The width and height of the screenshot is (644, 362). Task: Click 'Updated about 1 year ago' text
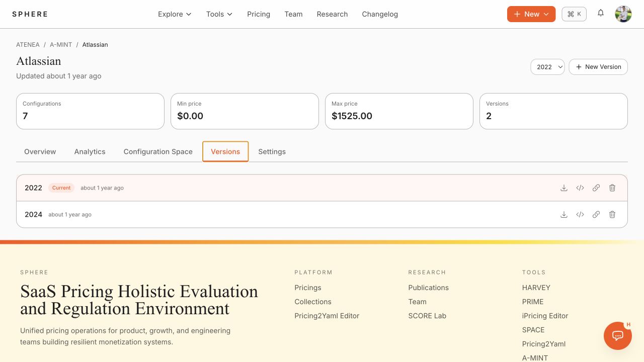(x=59, y=76)
